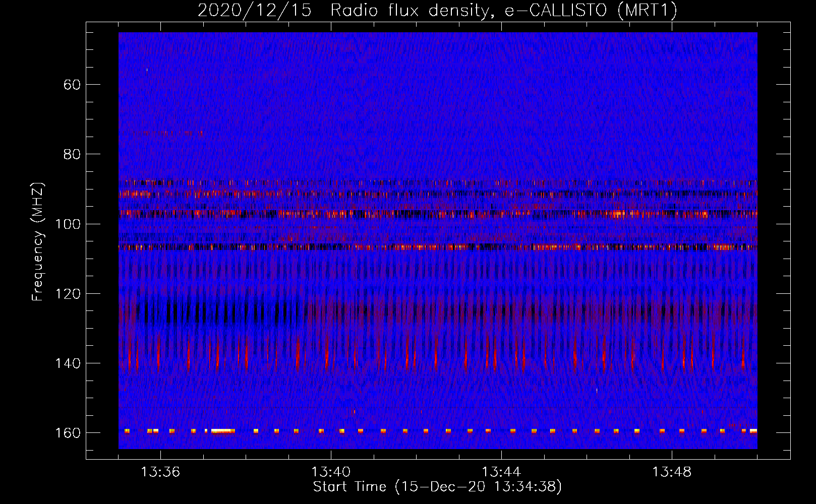Click the plot title "2020/12/15 Radio flux density, e-CALLISTO (MRT1)"
Image resolution: width=816 pixels, height=504 pixels.
tap(437, 11)
